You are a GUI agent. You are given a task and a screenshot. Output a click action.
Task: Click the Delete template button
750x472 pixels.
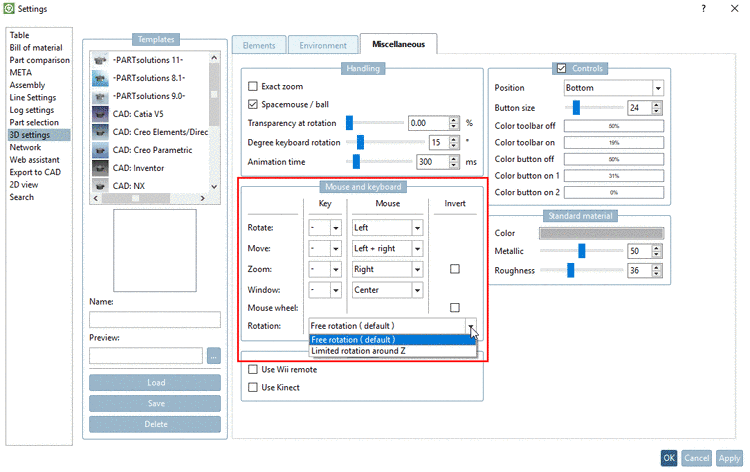[x=155, y=424]
